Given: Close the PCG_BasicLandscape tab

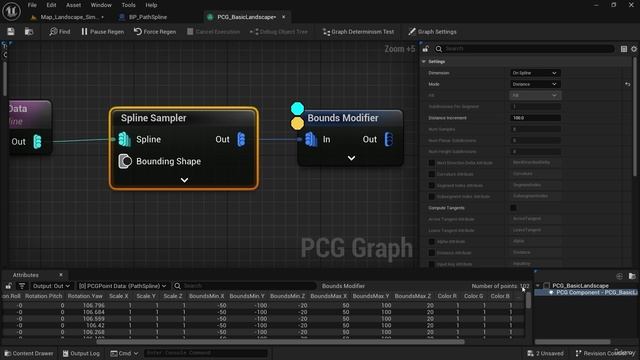Looking at the screenshot, I should 284,17.
